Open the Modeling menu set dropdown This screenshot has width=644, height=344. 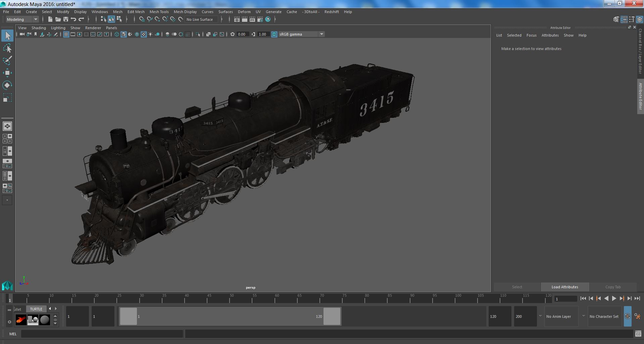pos(22,19)
